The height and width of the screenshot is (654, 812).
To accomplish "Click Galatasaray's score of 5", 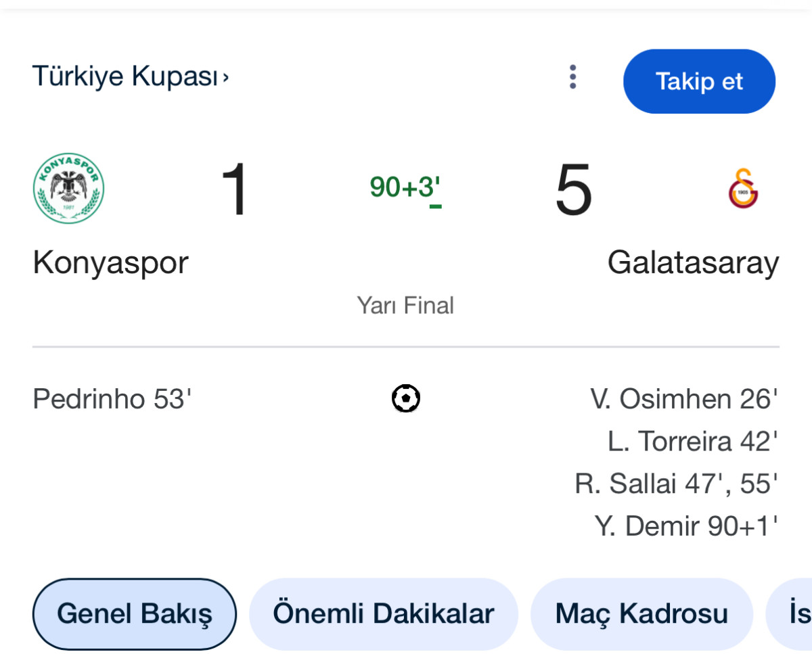I will 573,191.
